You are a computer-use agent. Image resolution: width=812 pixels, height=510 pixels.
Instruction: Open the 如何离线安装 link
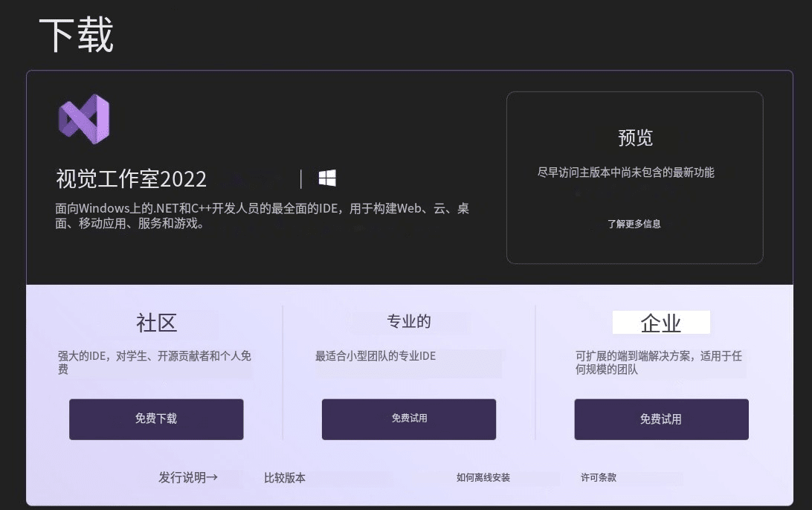(x=483, y=477)
